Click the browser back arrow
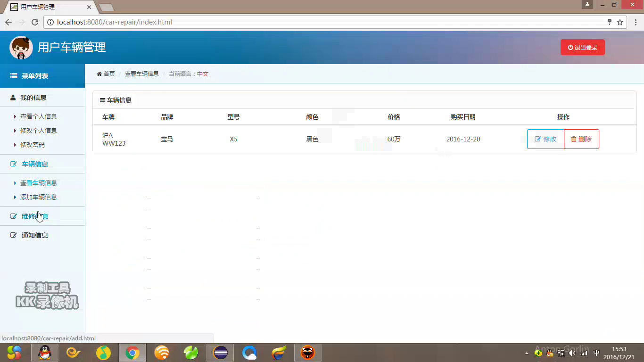Image resolution: width=644 pixels, height=362 pixels. [x=8, y=22]
